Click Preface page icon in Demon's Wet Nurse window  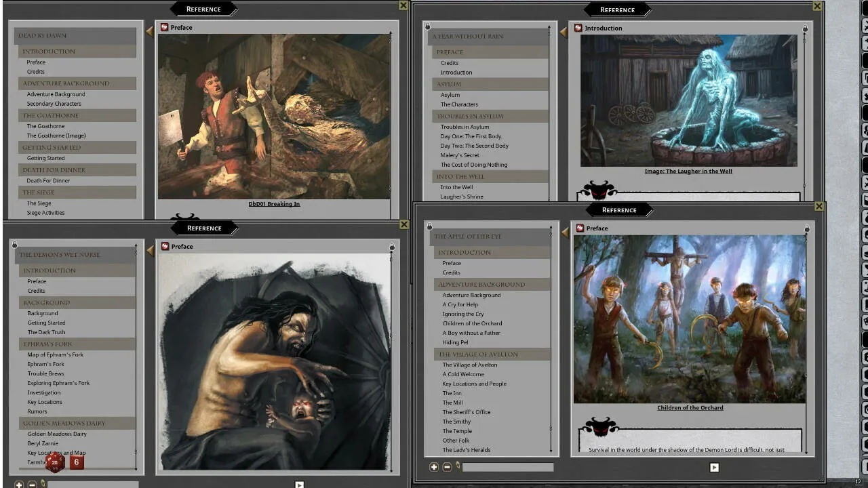point(164,246)
